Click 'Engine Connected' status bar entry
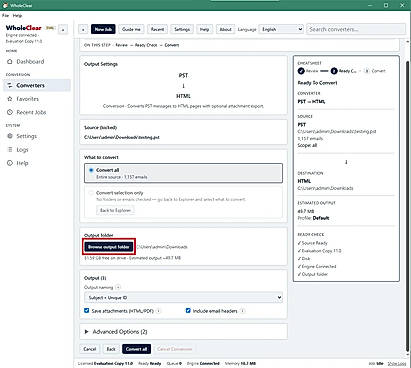This screenshot has width=411, height=368. 203,363
